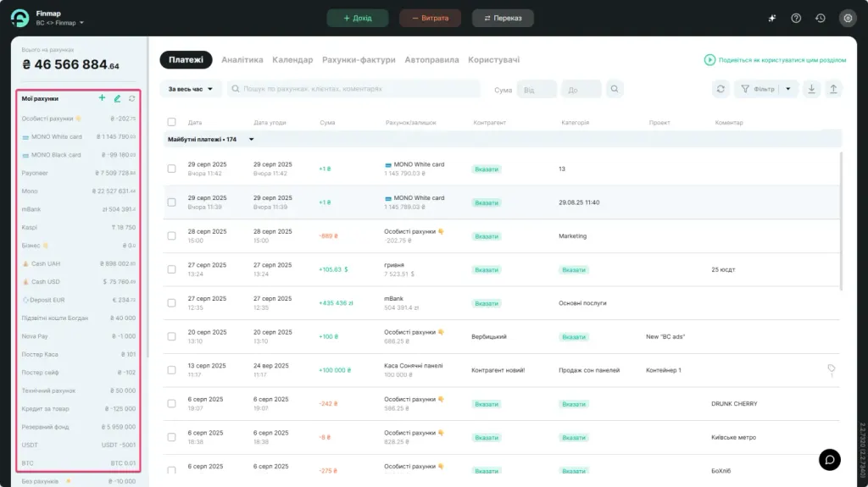Check the 28 серп 2025 Marketing row checkbox
Image resolution: width=868 pixels, height=487 pixels.
(171, 235)
